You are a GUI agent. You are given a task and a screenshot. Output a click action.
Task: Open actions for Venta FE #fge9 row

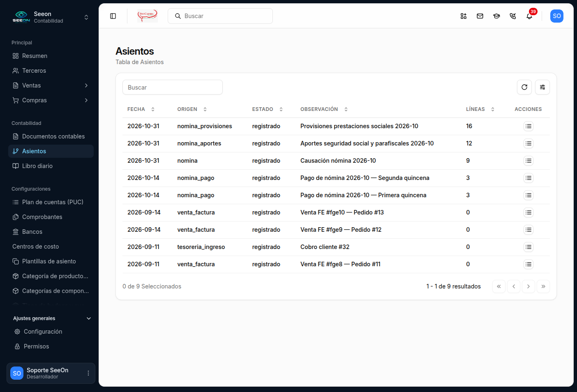pos(529,230)
